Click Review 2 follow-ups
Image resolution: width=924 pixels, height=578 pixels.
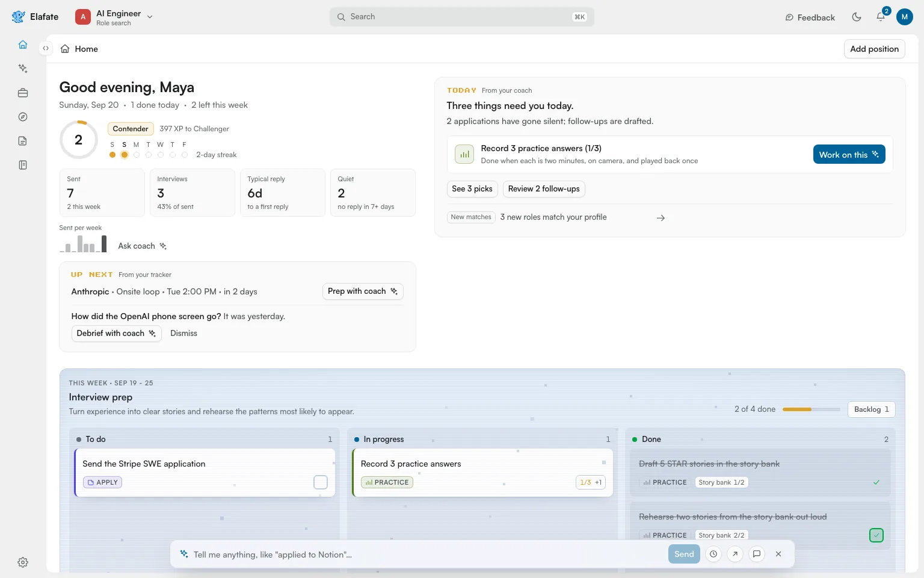544,188
